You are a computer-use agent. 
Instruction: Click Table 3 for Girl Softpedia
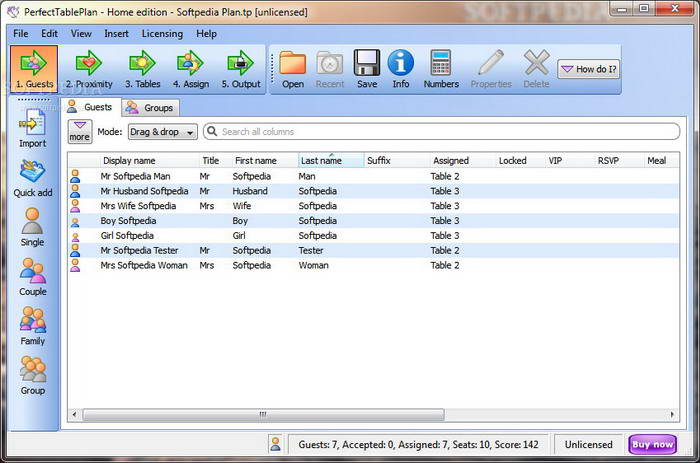(445, 236)
